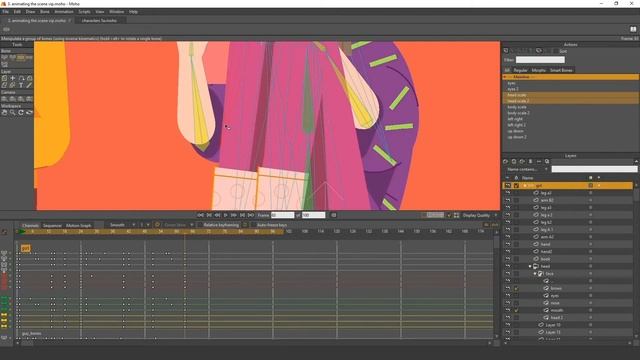Open the Scripts menu
640x360 pixels.
click(84, 12)
